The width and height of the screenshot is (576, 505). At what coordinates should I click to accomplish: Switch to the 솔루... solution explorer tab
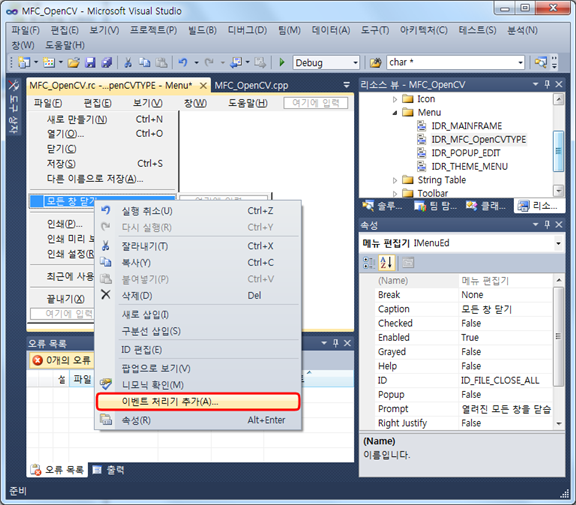click(383, 206)
